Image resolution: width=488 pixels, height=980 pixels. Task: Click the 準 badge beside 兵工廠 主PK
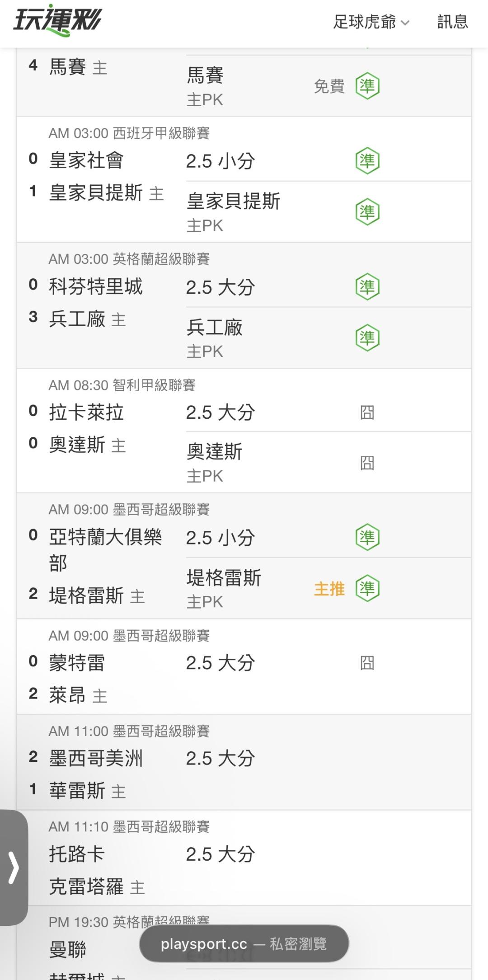(x=367, y=338)
